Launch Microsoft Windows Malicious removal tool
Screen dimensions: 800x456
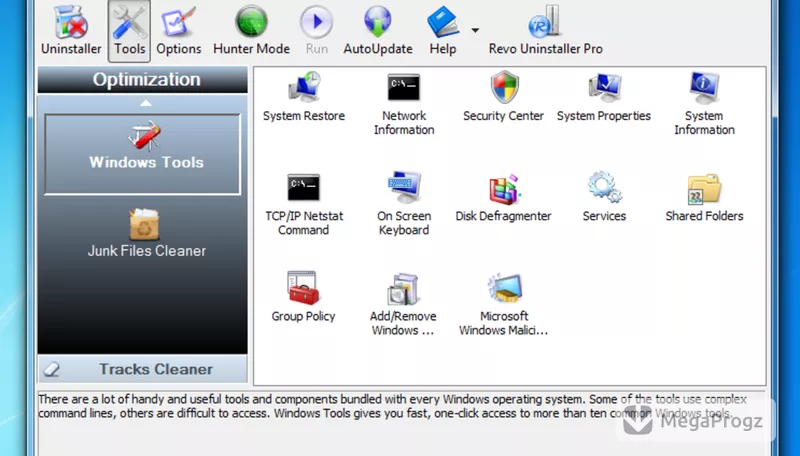504,305
